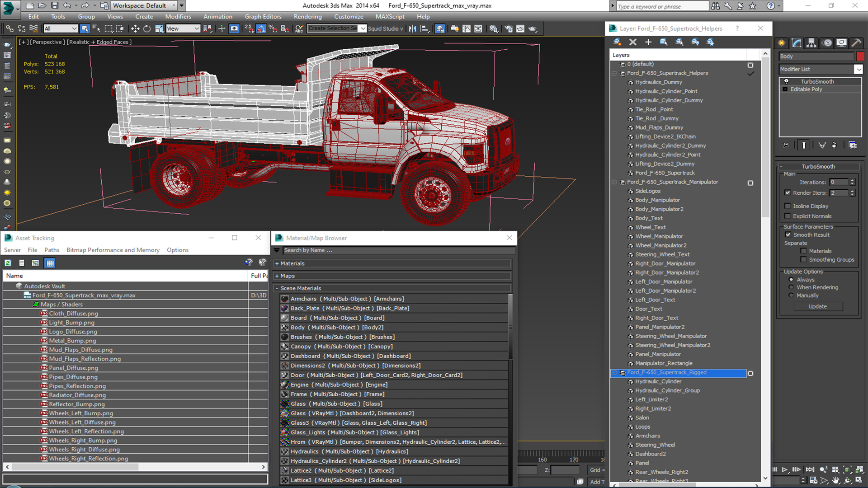Screen dimensions: 868x488
Task: Click Select Highlighted Objects and Layers icon
Action: point(664,42)
